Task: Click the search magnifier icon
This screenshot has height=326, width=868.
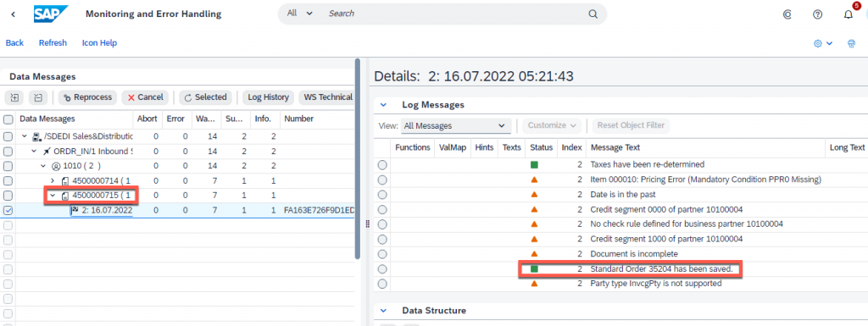Action: (x=593, y=14)
